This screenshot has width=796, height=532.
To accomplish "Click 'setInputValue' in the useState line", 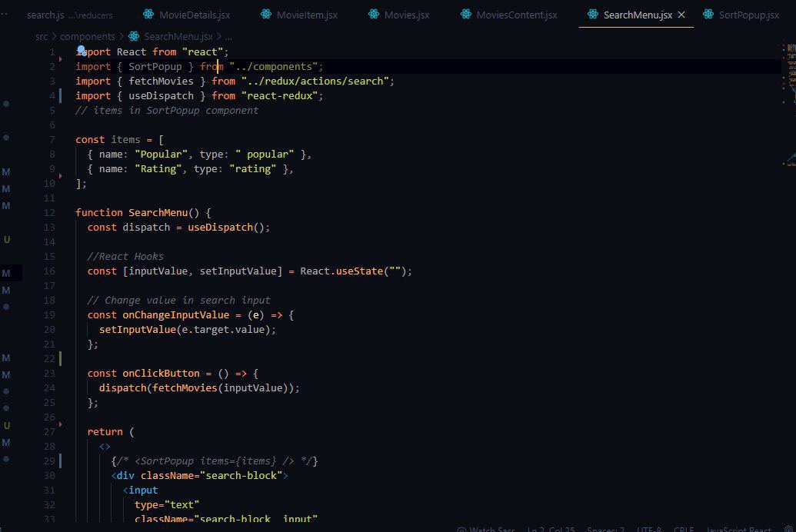I will [x=238, y=271].
